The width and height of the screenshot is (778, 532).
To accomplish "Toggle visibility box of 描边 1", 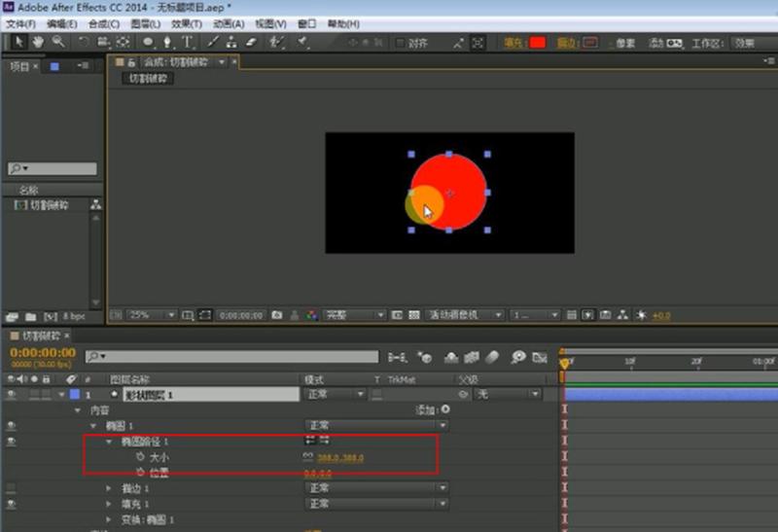I will pyautogui.click(x=11, y=489).
